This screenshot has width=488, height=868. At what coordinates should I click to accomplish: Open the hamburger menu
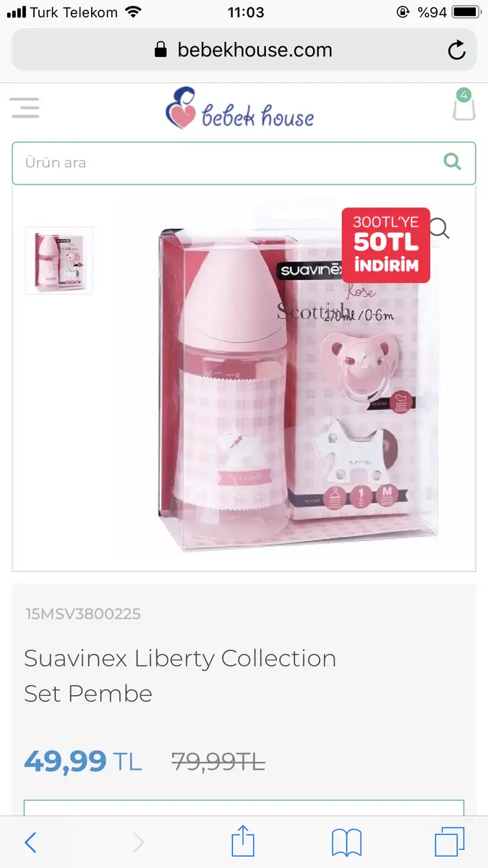25,108
